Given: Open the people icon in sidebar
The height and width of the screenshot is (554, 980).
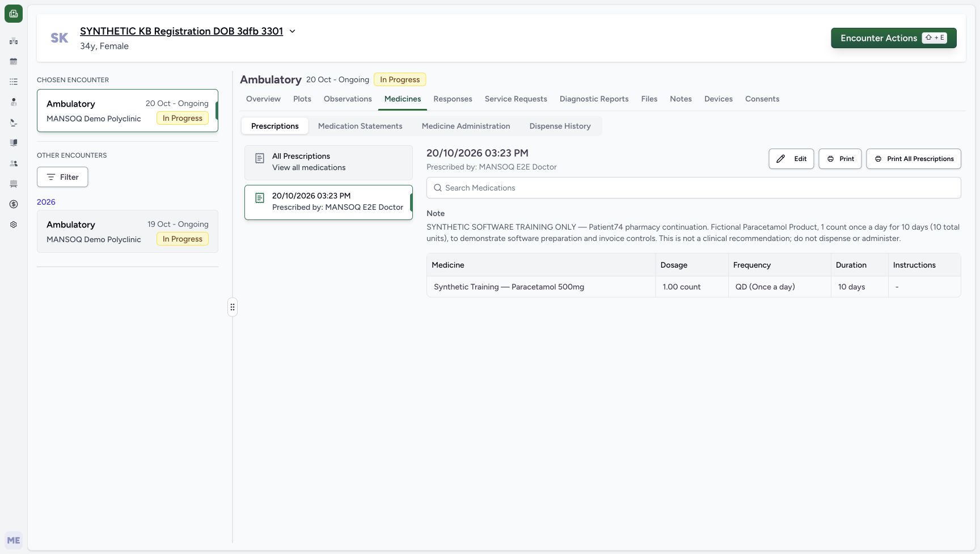Looking at the screenshot, I should tap(14, 163).
